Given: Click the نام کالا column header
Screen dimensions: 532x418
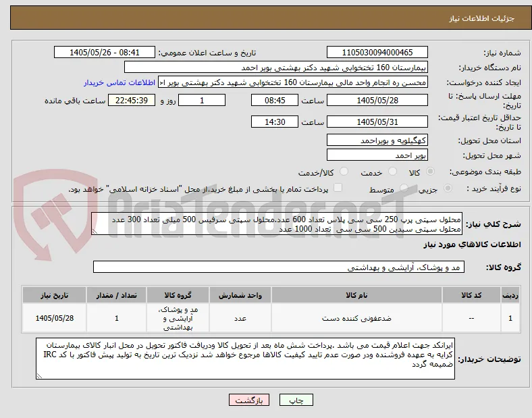Looking at the screenshot, I should pyautogui.click(x=356, y=295).
